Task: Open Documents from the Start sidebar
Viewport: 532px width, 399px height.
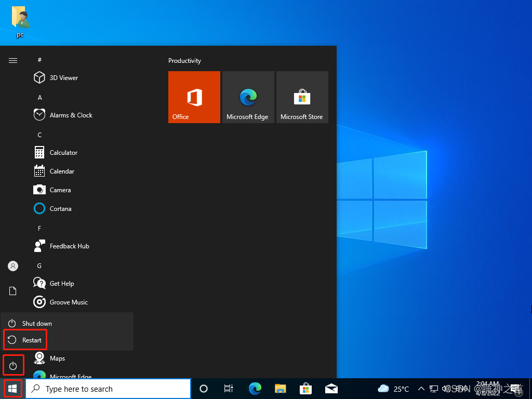Action: [x=12, y=291]
